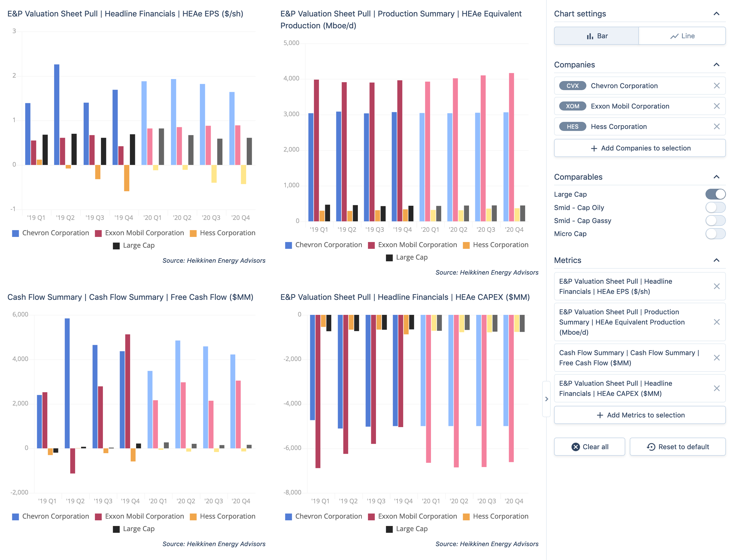
Task: Remove Exxon Mobil Corporation from companies
Action: (x=716, y=106)
